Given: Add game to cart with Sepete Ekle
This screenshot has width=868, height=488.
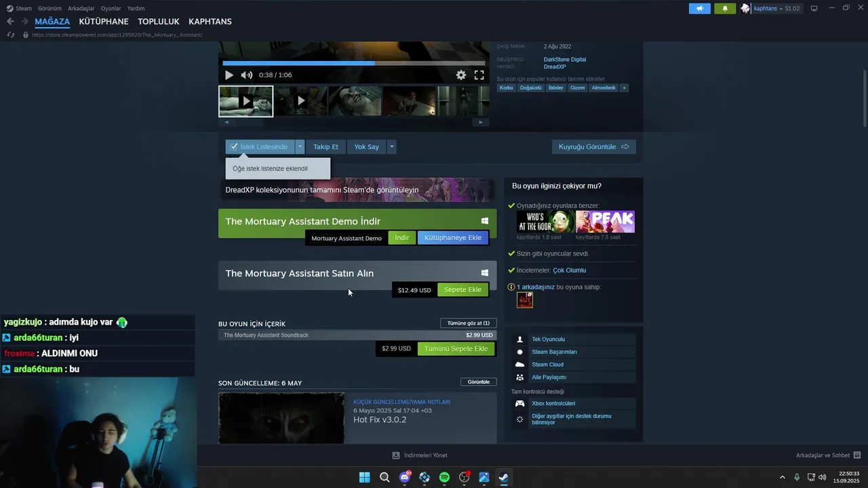Looking at the screenshot, I should click(462, 290).
